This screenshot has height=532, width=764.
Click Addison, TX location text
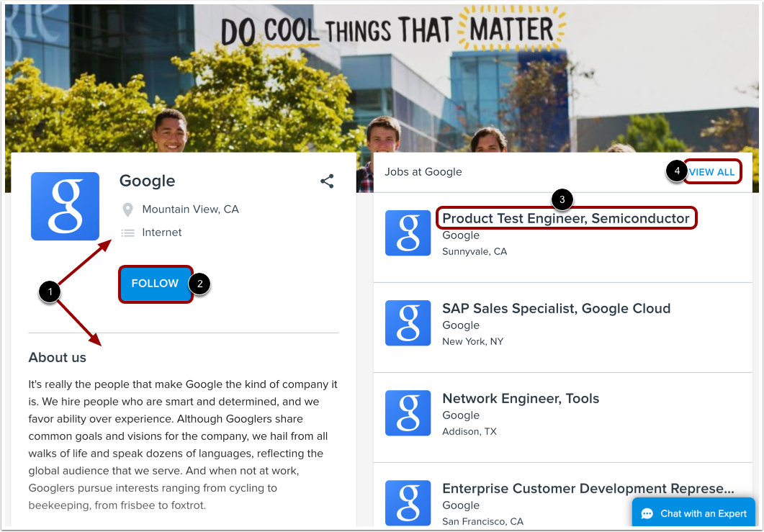(x=469, y=432)
